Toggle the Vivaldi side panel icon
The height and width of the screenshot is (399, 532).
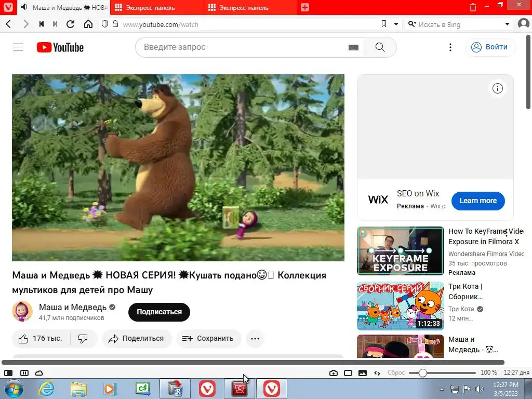(x=8, y=373)
